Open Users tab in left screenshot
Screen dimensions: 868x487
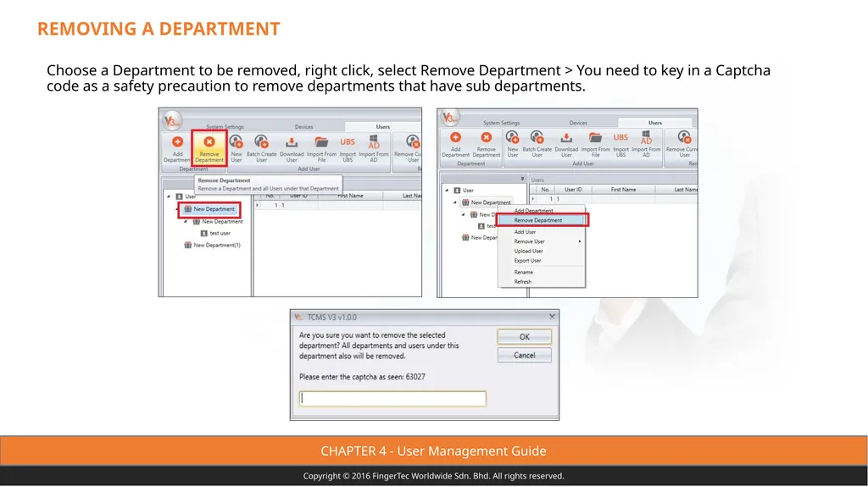click(x=382, y=127)
